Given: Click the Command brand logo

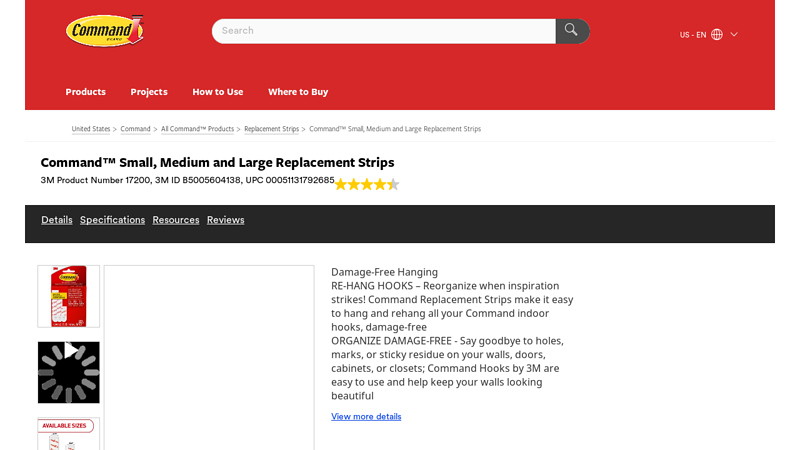Looking at the screenshot, I should (105, 31).
